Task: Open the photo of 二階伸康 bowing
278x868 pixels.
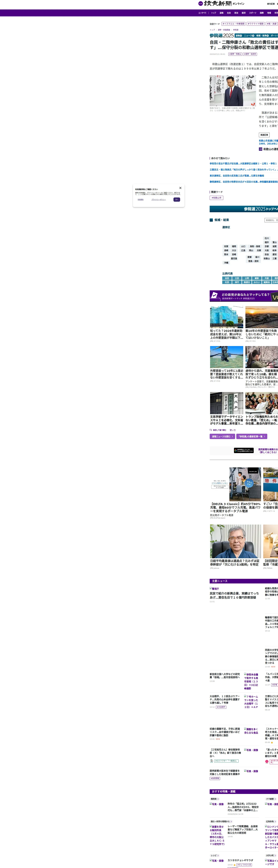Action: 233,91
